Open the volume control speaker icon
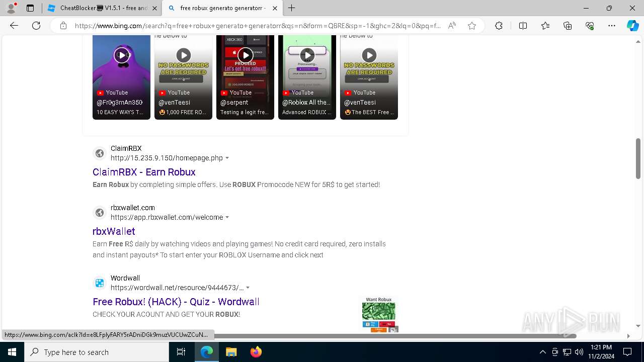This screenshot has width=644, height=362. [x=579, y=352]
